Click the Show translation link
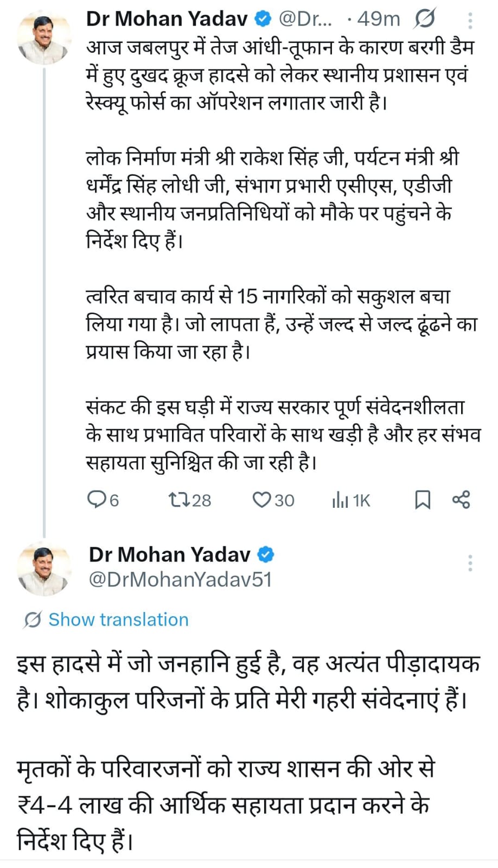The width and height of the screenshot is (498, 868). coord(118,620)
